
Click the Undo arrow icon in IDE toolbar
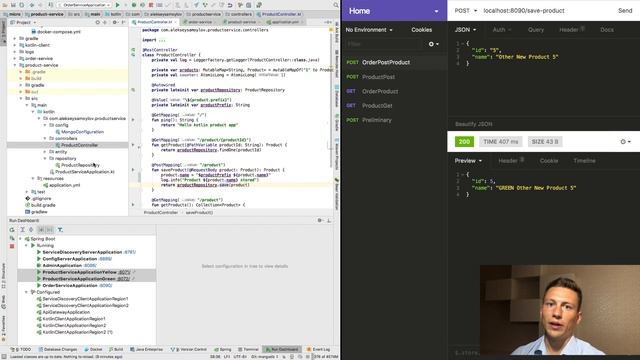point(230,5)
